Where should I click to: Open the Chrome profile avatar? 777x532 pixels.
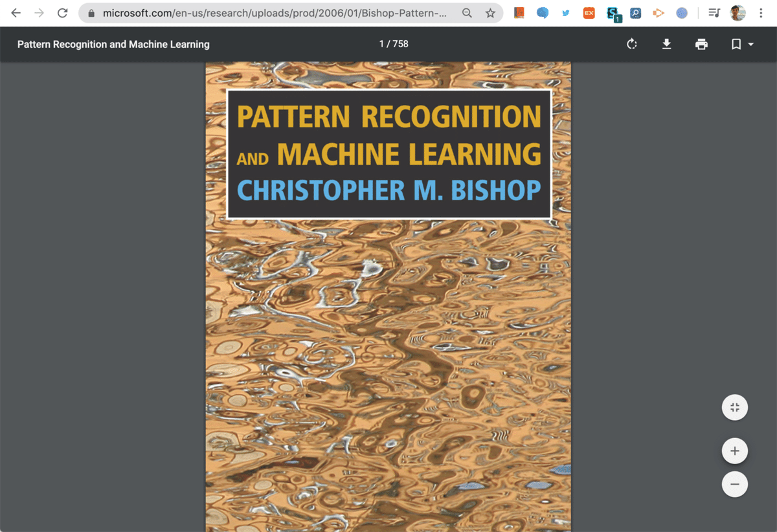pyautogui.click(x=738, y=13)
